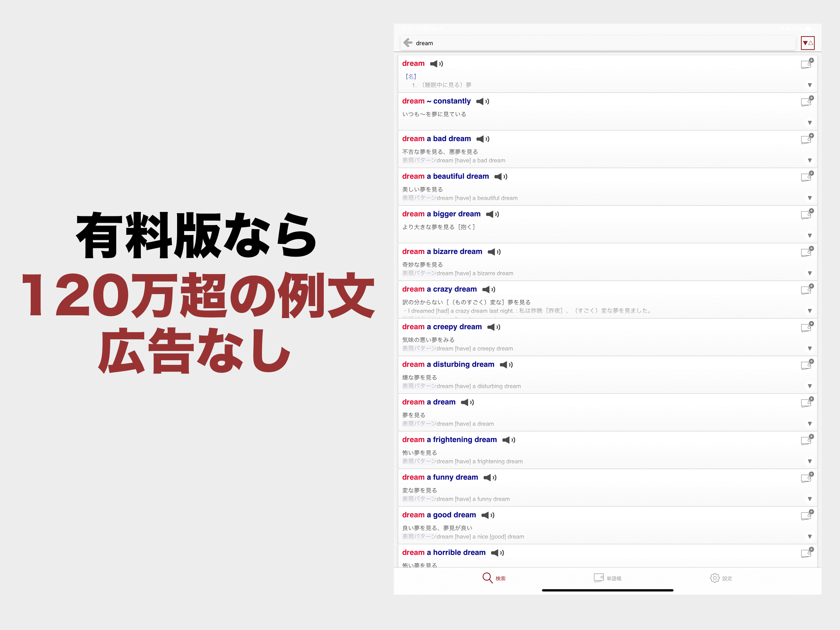Expand the "dream a good dream" entry details
Screen dimensions: 840x630
coord(810,536)
